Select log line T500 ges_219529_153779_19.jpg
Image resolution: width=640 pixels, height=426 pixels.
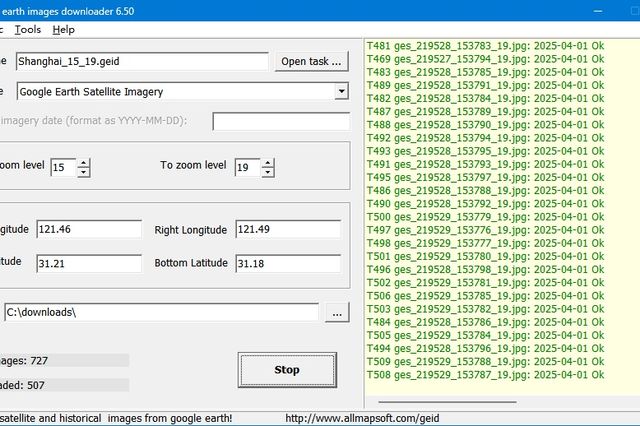point(485,217)
